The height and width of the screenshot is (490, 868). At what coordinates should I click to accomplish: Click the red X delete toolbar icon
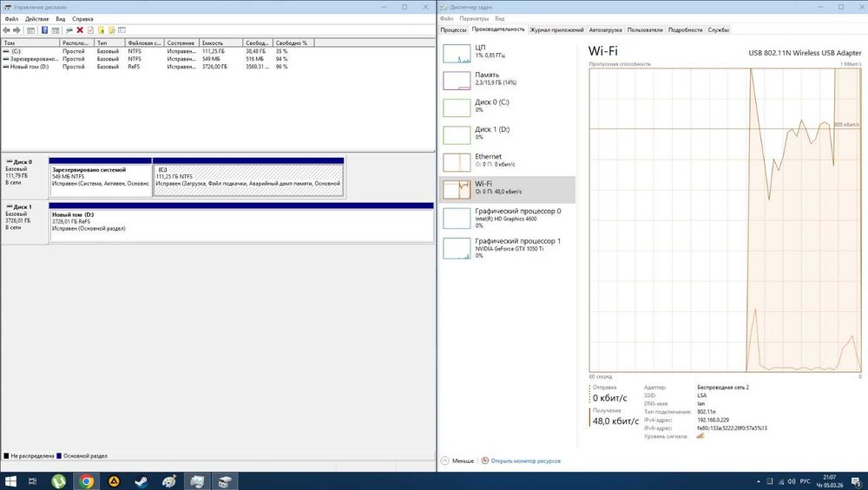[x=80, y=30]
